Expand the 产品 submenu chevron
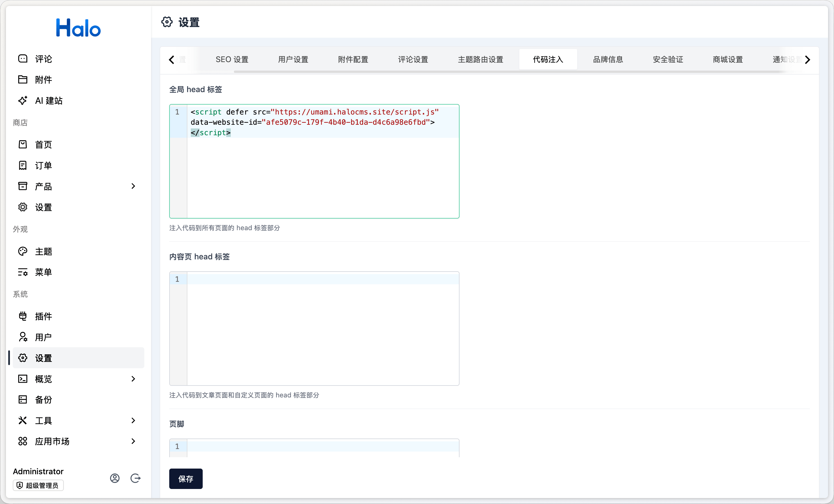Image resolution: width=834 pixels, height=504 pixels. pyautogui.click(x=133, y=186)
